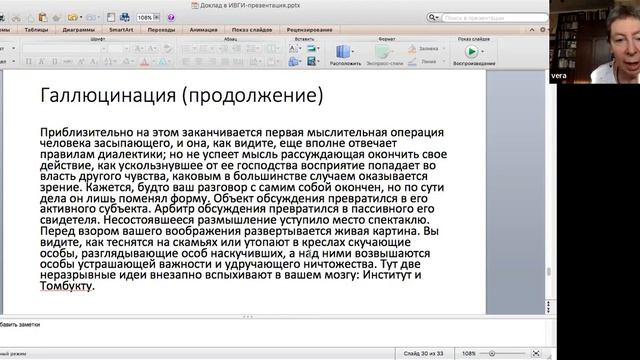Open the Анимация ribbon tab
Viewport: 640px width, 360px height.
coord(203,30)
